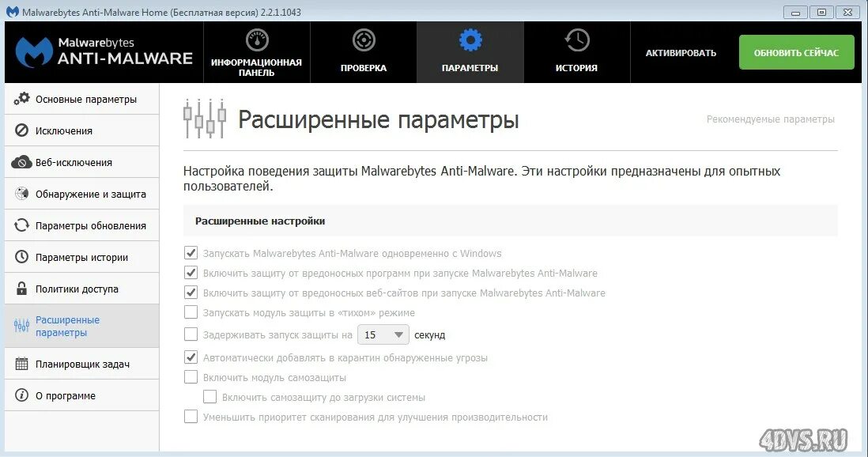Click the scan target icon

364,40
